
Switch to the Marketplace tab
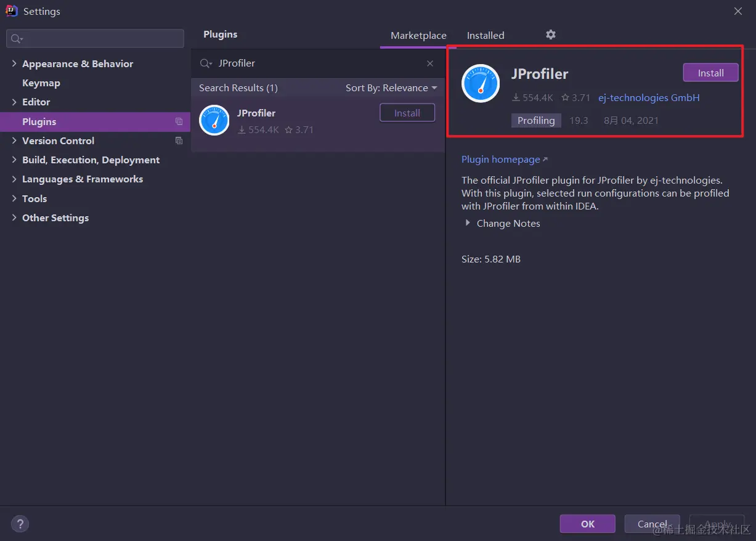tap(418, 35)
